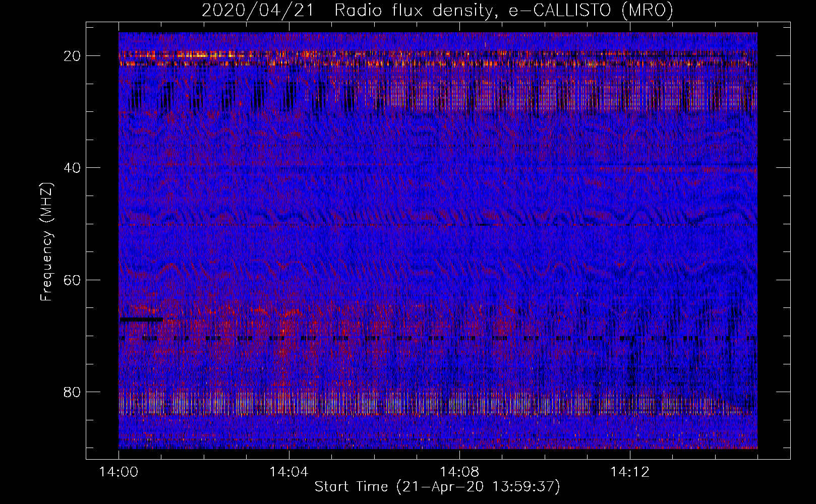The width and height of the screenshot is (816, 504).
Task: Click the 14:04 time tick label
Action: (x=289, y=472)
